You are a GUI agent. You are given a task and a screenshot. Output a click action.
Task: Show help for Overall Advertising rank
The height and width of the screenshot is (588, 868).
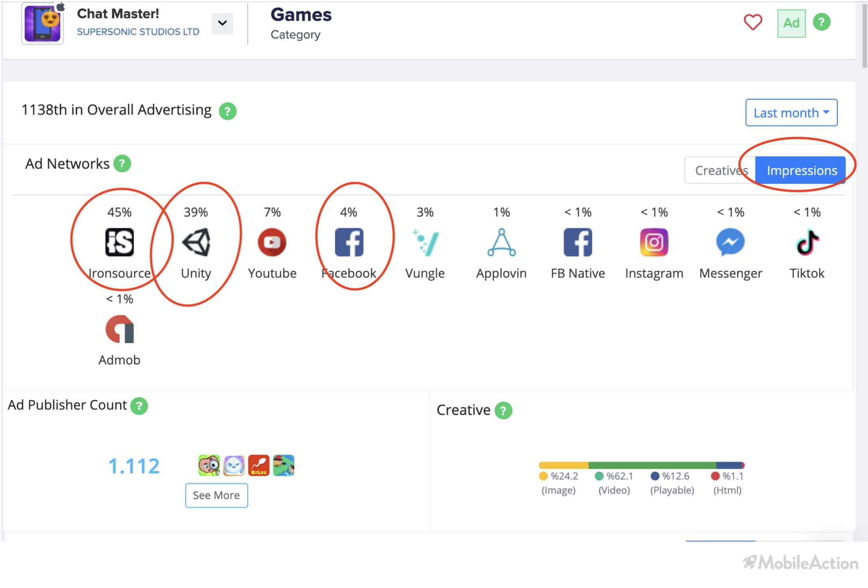tap(228, 111)
